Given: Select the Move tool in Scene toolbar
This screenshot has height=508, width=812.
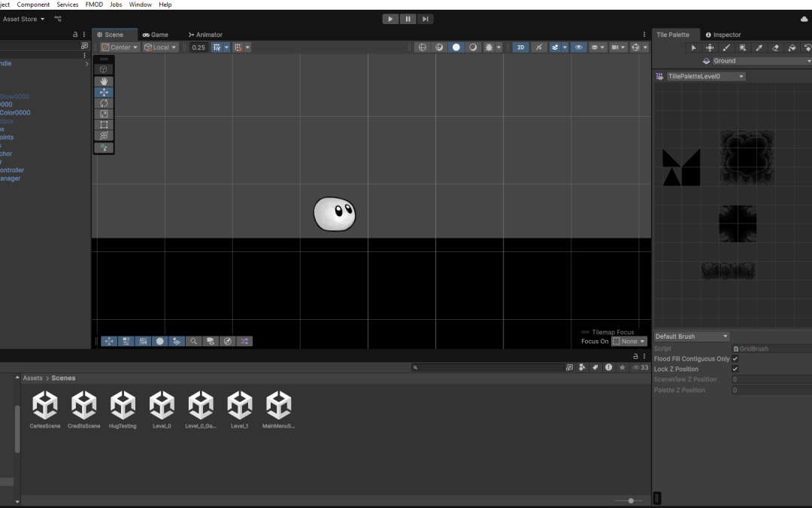Looking at the screenshot, I should click(x=104, y=93).
